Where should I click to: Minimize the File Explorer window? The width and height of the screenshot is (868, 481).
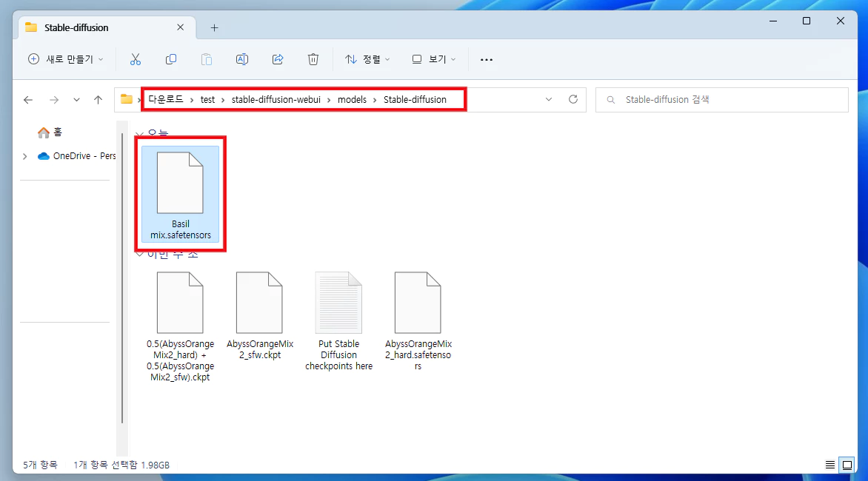pyautogui.click(x=773, y=21)
